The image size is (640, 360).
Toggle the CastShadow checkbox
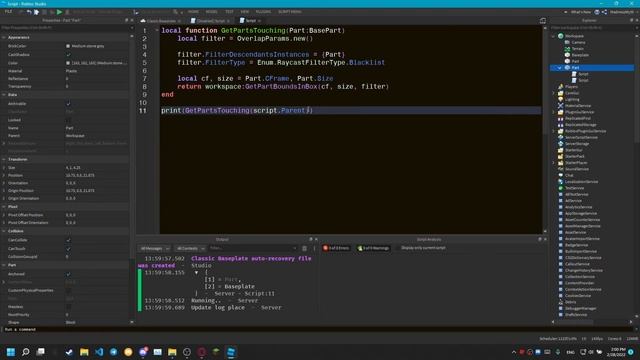coord(68,54)
